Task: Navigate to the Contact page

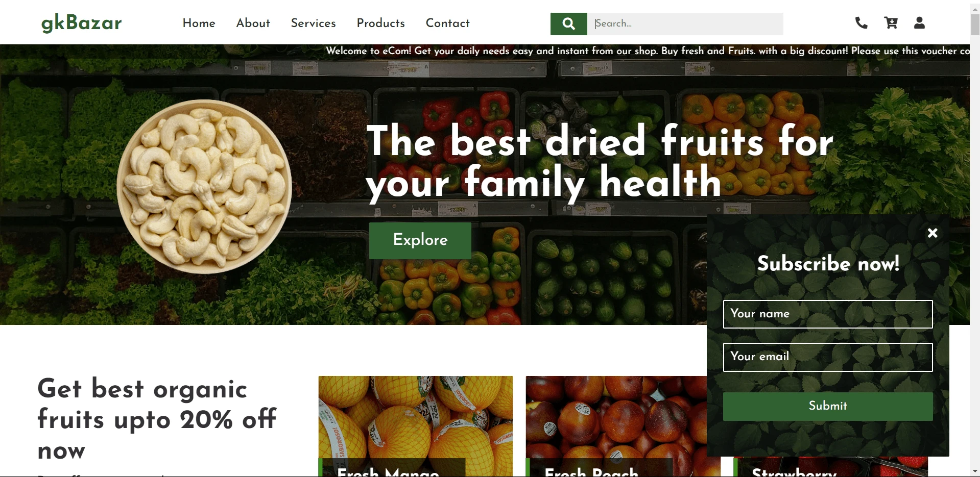Action: coord(447,23)
